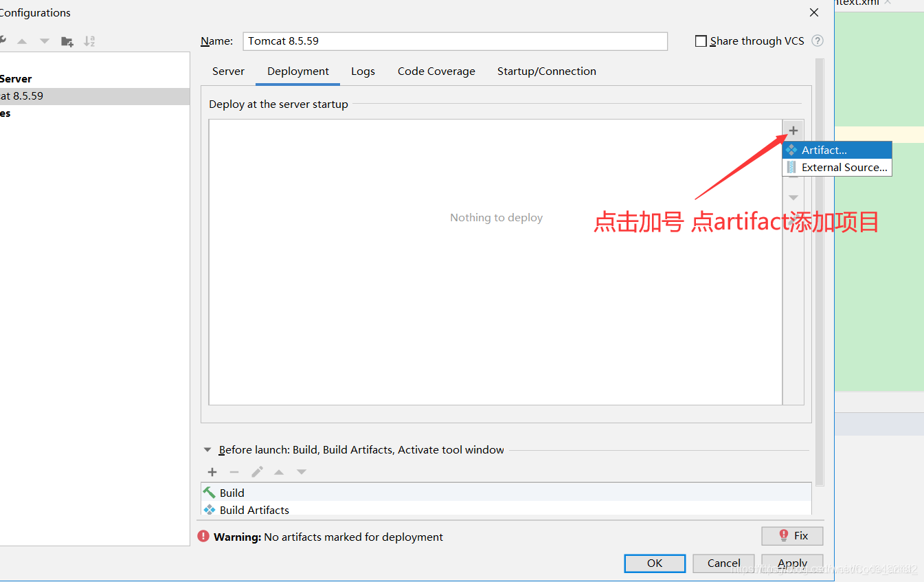The height and width of the screenshot is (582, 924).
Task: Select the Build row in Before launch list
Action: coord(506,493)
